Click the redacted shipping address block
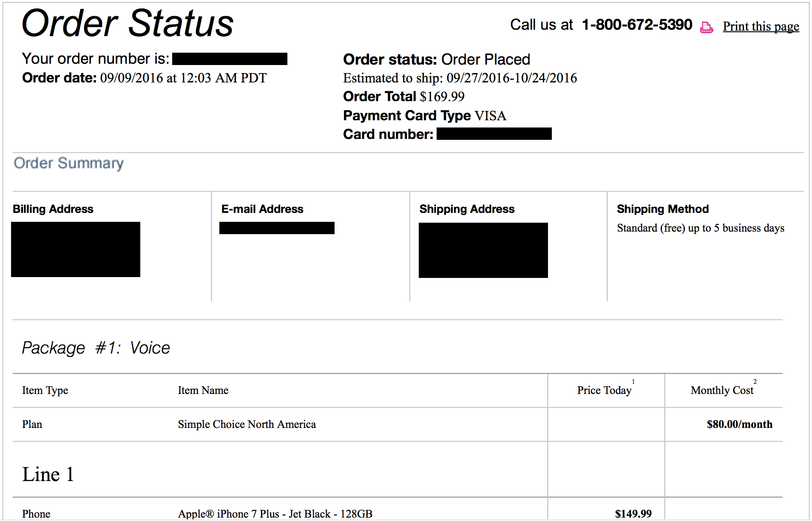 tap(483, 250)
